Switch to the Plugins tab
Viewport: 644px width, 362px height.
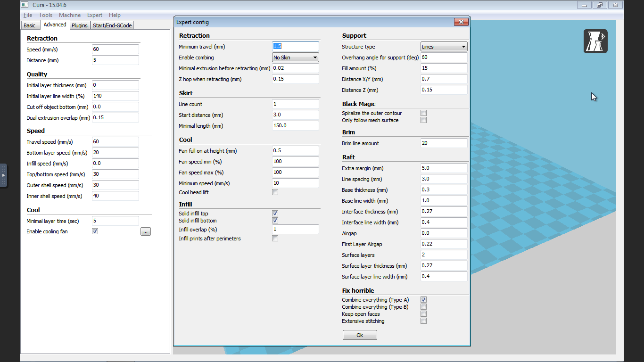tap(80, 25)
